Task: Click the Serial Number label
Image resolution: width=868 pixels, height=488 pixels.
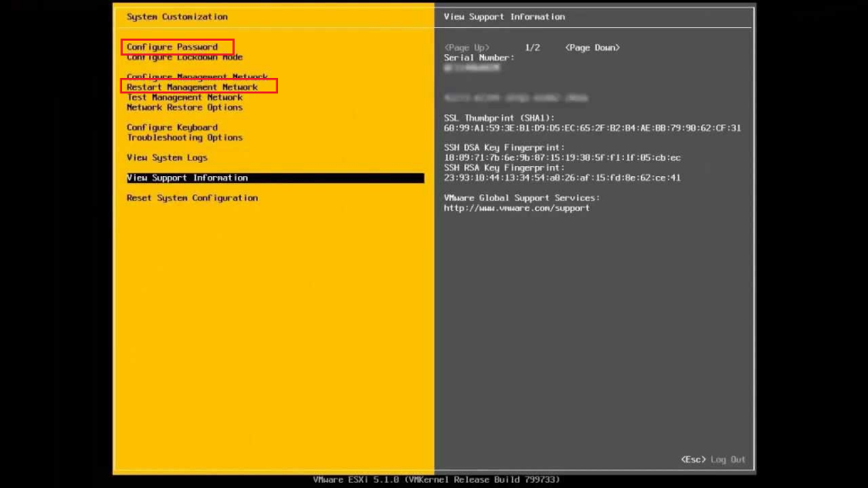Action: tap(479, 58)
